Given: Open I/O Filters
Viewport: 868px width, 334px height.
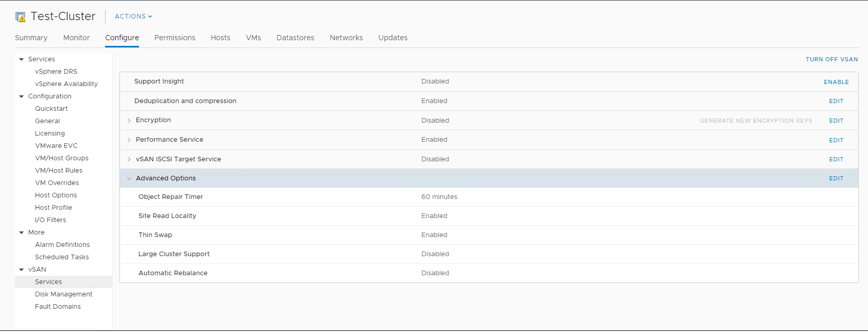Looking at the screenshot, I should [x=50, y=220].
